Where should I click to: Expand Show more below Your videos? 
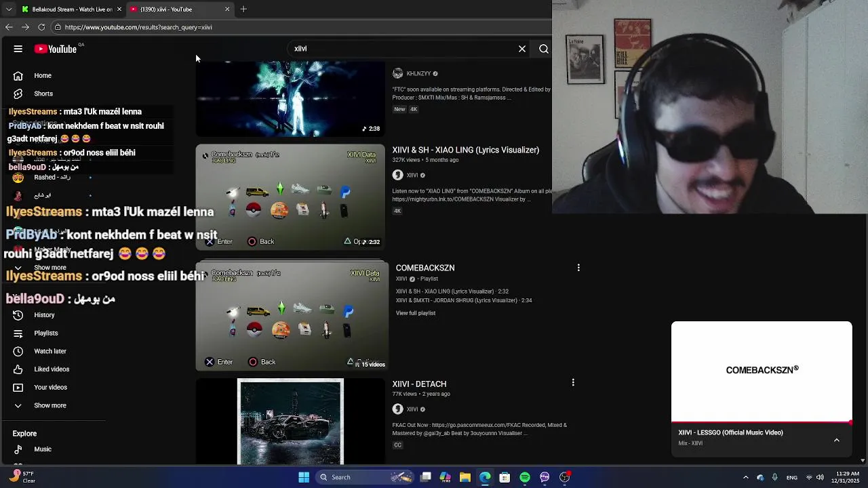[50, 405]
